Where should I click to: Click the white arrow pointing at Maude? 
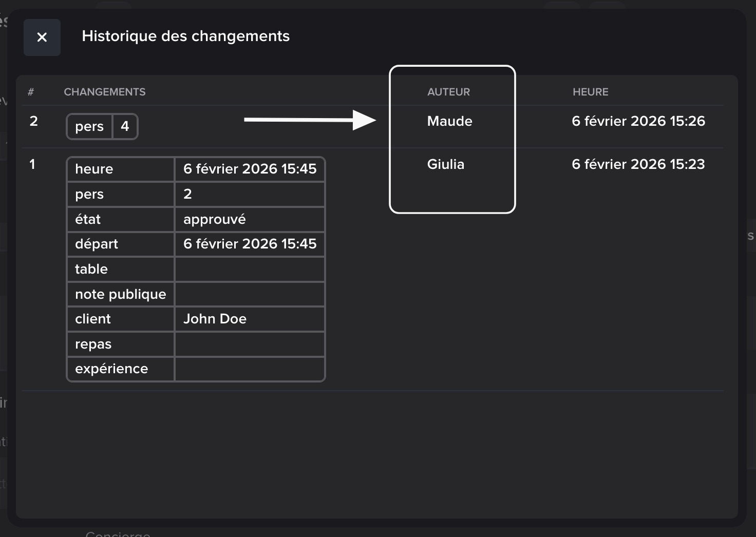tap(310, 120)
